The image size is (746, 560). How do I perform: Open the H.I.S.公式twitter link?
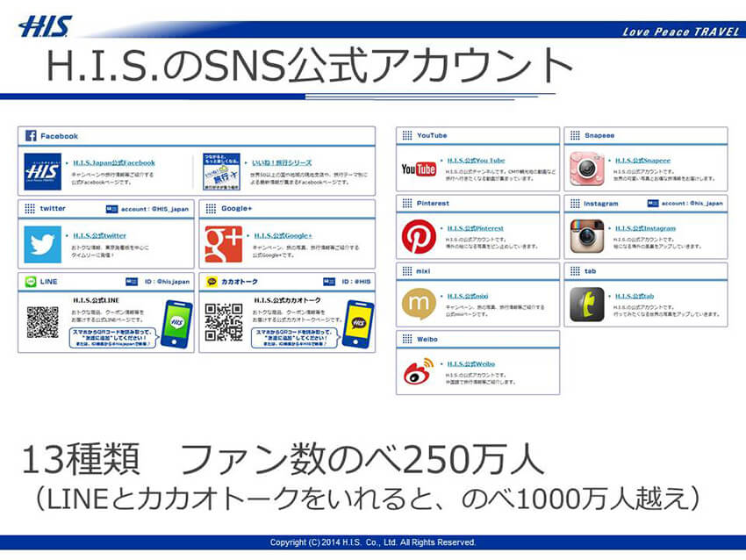99,235
